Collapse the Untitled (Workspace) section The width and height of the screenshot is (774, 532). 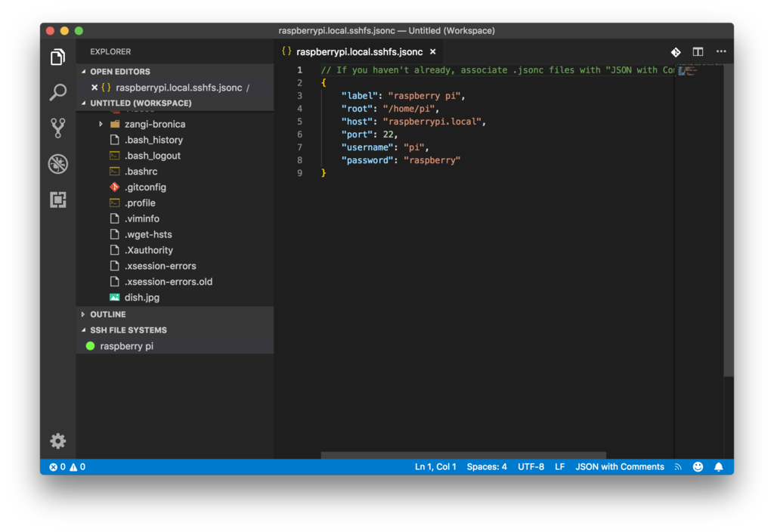tap(83, 103)
